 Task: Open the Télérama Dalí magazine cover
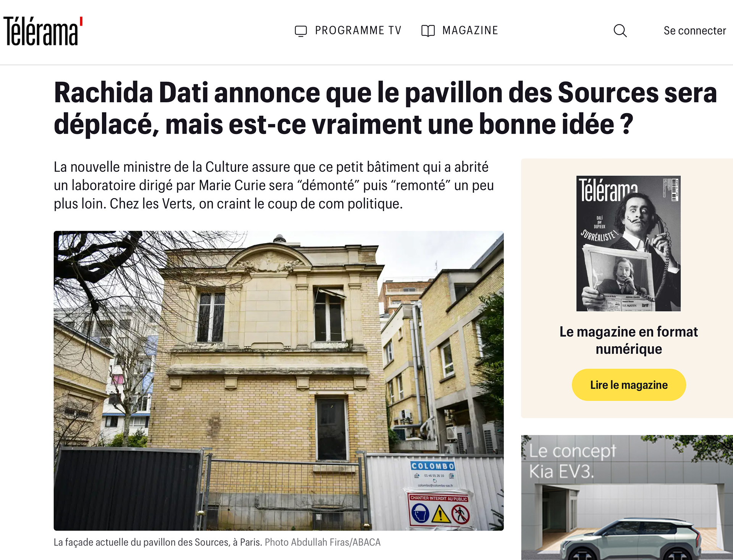(x=628, y=244)
